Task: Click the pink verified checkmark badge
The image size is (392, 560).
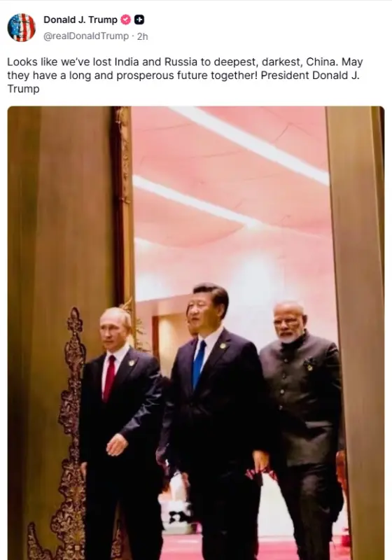Action: point(125,20)
